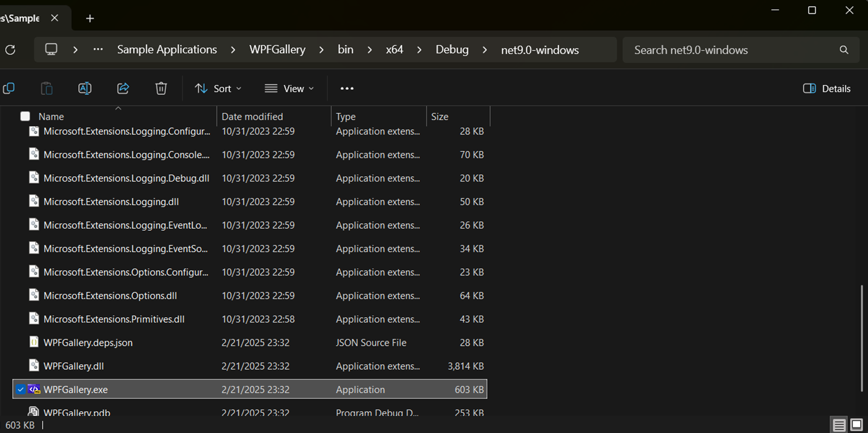Image resolution: width=868 pixels, height=433 pixels.
Task: Click the Paste toolbar icon
Action: pos(47,88)
